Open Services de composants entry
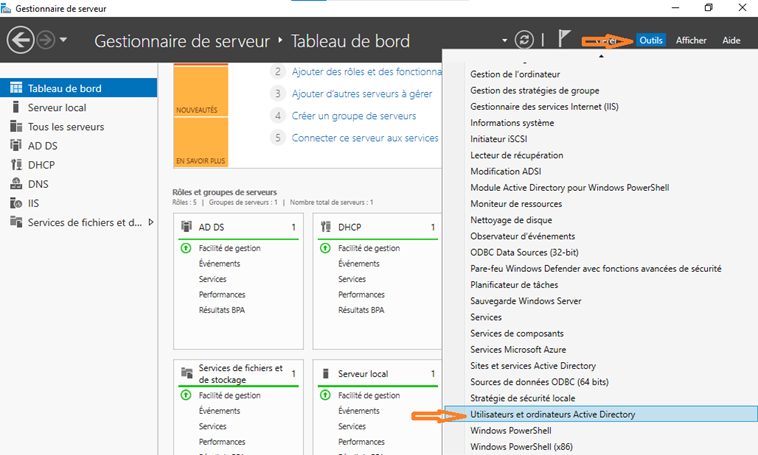The height and width of the screenshot is (455, 758). point(517,333)
